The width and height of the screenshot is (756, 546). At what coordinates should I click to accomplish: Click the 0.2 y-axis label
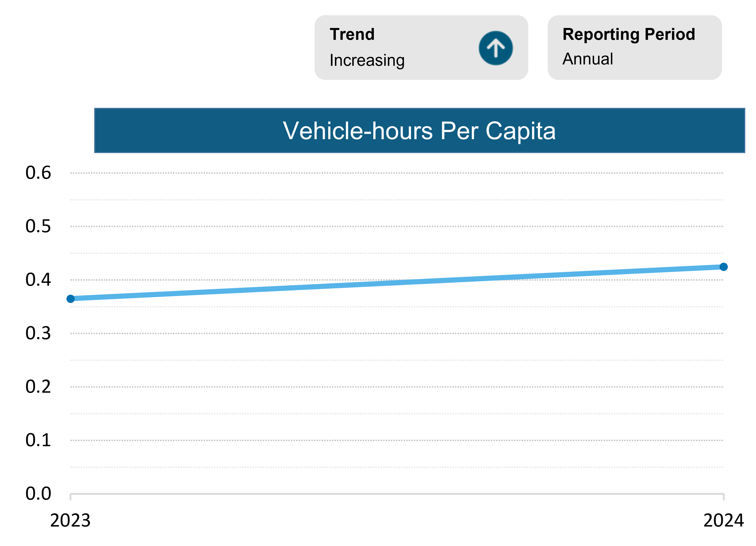pos(38,387)
